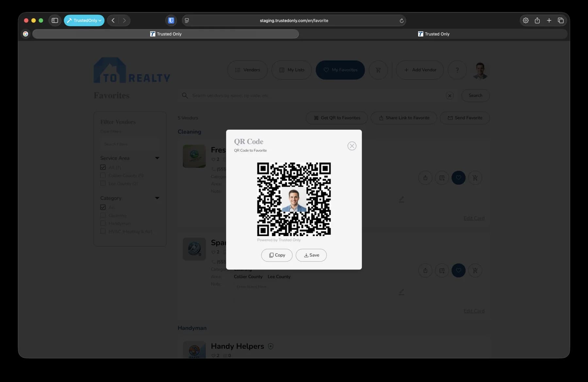Focus Search Filters field
Image resolution: width=588 pixels, height=382 pixels.
click(130, 144)
